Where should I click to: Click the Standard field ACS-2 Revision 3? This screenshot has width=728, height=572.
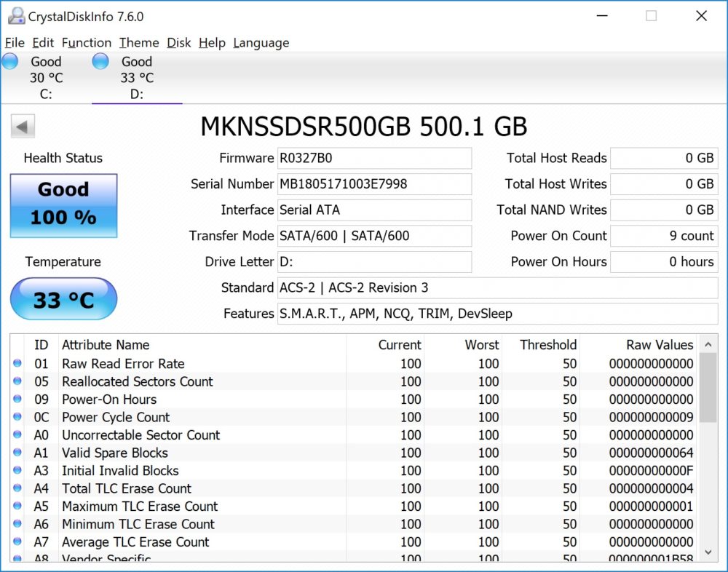pos(498,288)
